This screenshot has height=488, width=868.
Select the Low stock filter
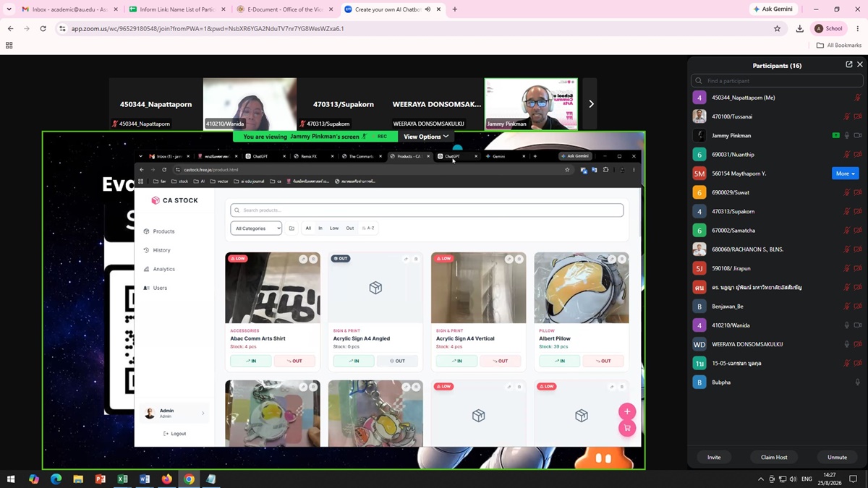pyautogui.click(x=334, y=228)
